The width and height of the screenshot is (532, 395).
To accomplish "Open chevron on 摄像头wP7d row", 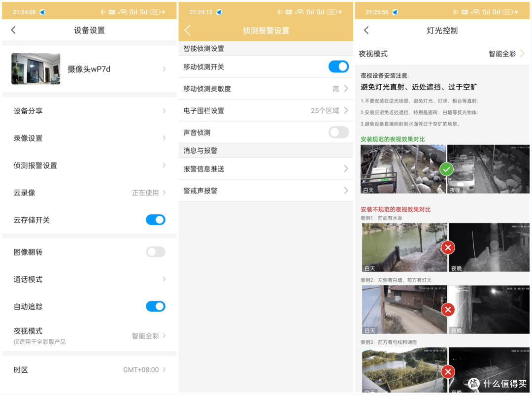I will point(164,69).
